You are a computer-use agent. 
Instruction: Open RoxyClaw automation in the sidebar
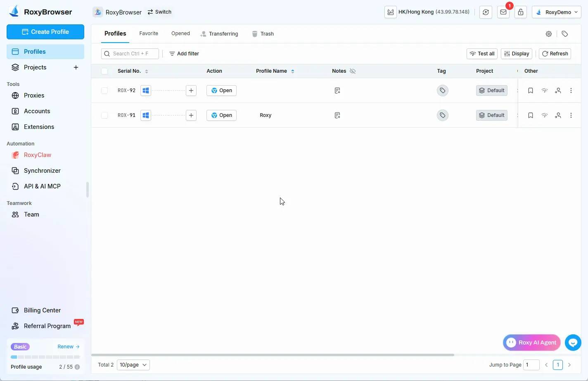[x=45, y=155]
